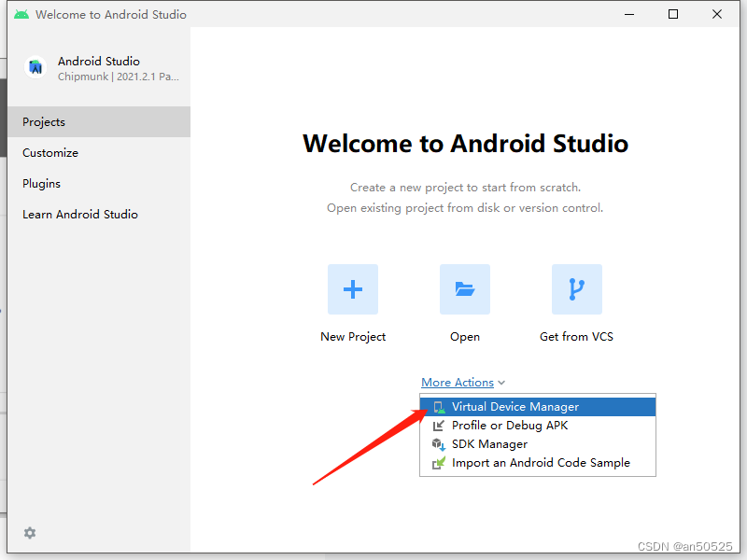Click the Open label under folder
This screenshot has height=560, width=747.
(465, 337)
